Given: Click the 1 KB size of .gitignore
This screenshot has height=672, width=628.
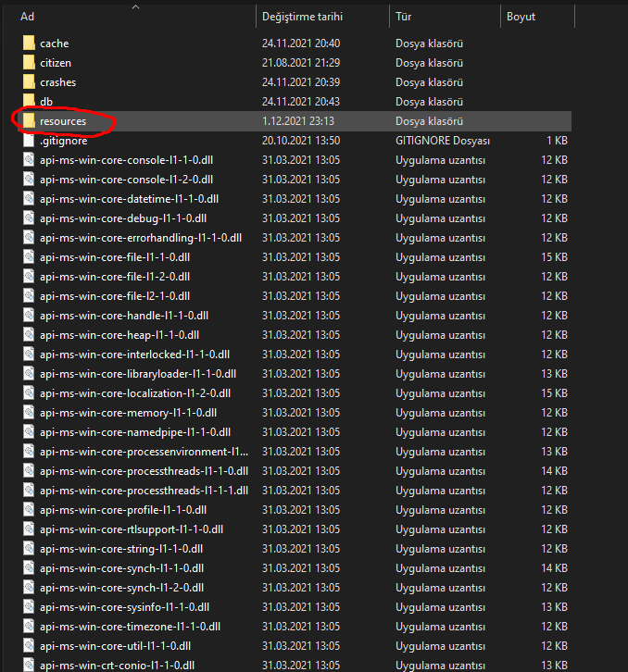Looking at the screenshot, I should pos(557,141).
